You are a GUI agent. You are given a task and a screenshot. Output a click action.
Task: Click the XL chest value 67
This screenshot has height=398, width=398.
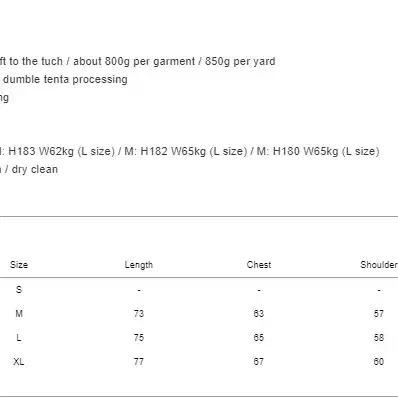click(x=259, y=361)
